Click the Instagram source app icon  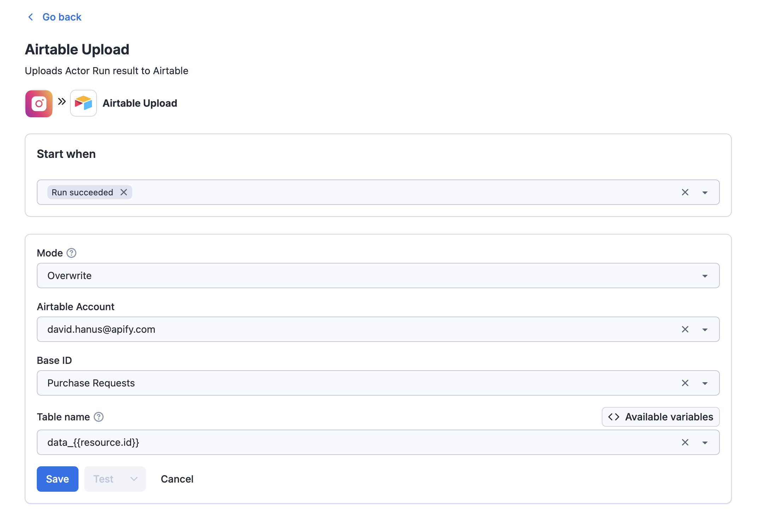pos(38,103)
